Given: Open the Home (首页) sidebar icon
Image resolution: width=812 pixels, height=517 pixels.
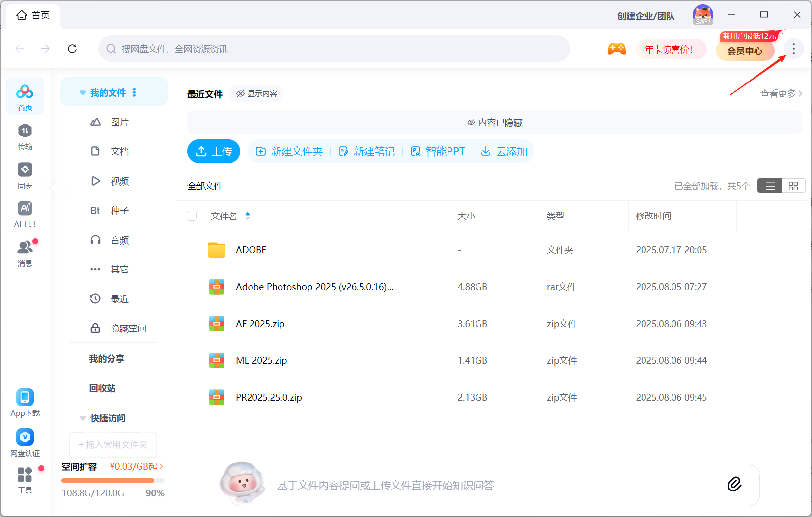Looking at the screenshot, I should pos(25,96).
